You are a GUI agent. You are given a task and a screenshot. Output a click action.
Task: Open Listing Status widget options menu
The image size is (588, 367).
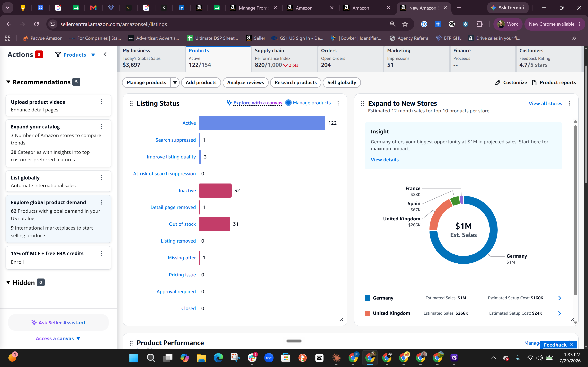338,103
